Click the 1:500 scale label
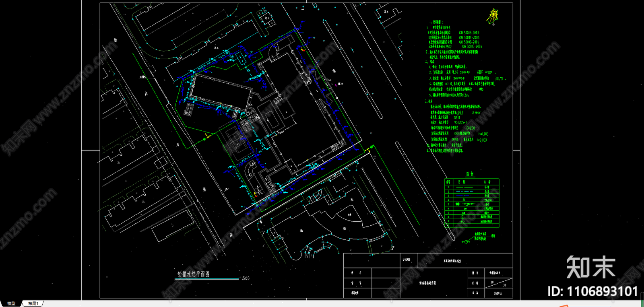Viewport: 644px width, 307px height. click(x=245, y=278)
